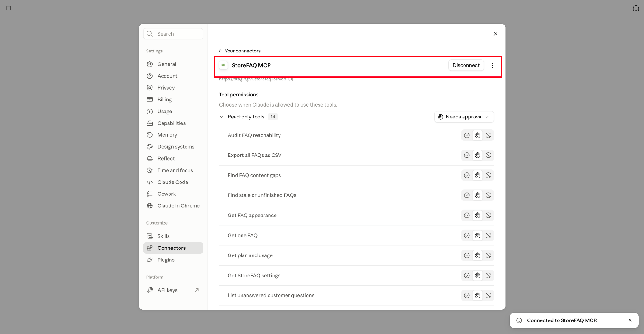The width and height of the screenshot is (644, 334).
Task: Block the Get one FAQ tool
Action: pyautogui.click(x=488, y=236)
